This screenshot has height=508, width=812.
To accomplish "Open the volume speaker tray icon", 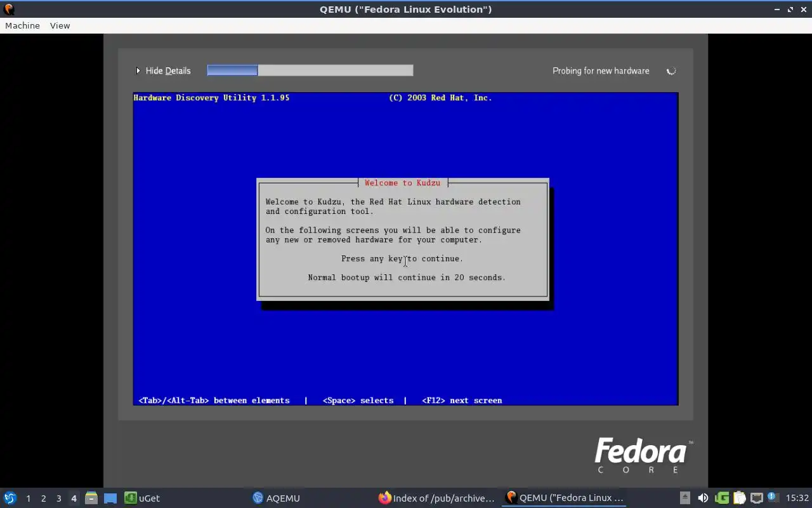I will (702, 498).
